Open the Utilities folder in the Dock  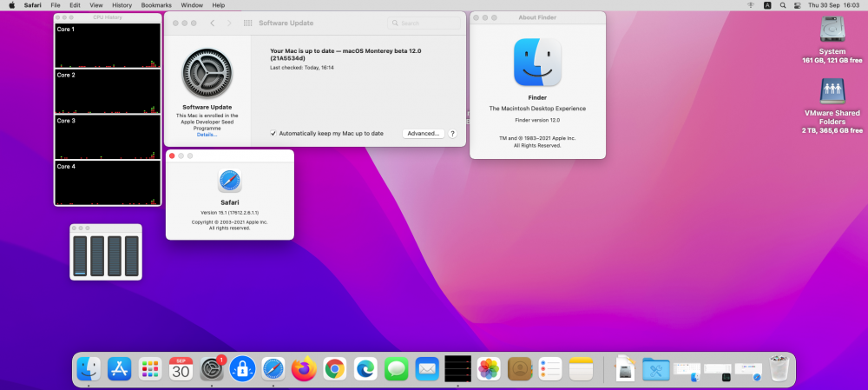click(656, 369)
